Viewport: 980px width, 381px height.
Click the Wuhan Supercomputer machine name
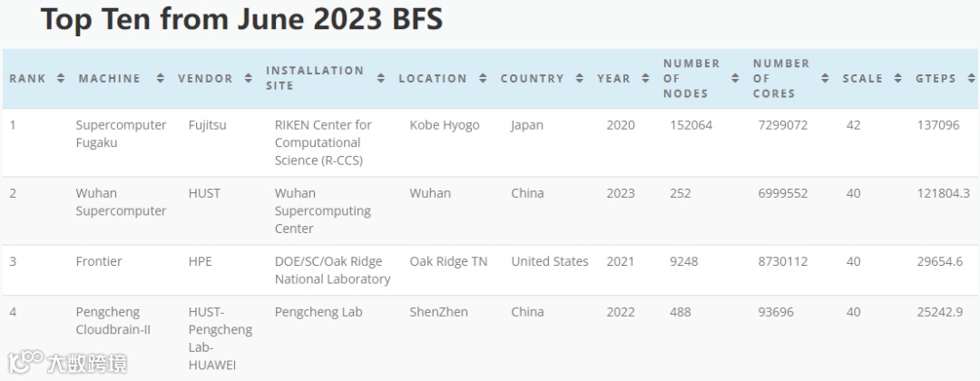tap(121, 201)
